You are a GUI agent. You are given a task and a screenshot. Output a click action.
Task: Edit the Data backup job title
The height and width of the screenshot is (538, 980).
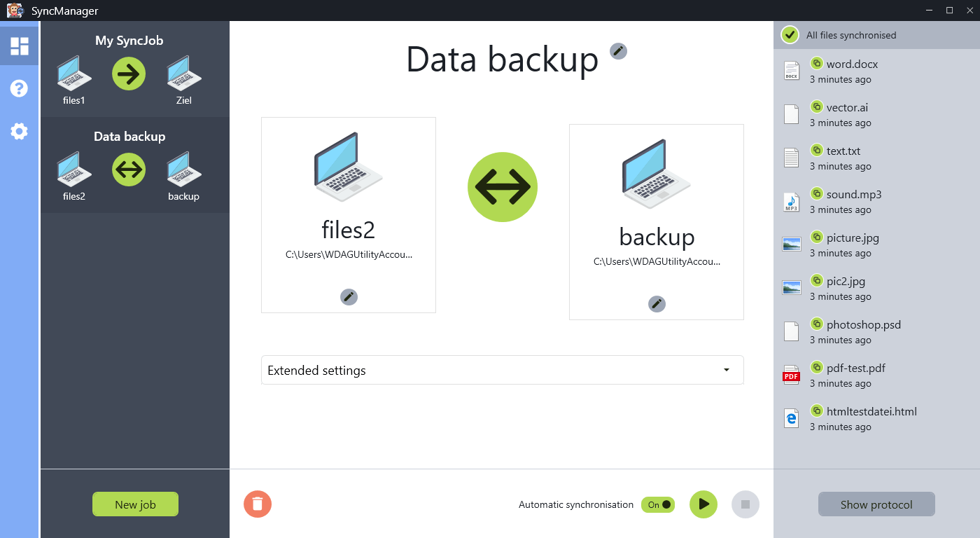click(618, 50)
